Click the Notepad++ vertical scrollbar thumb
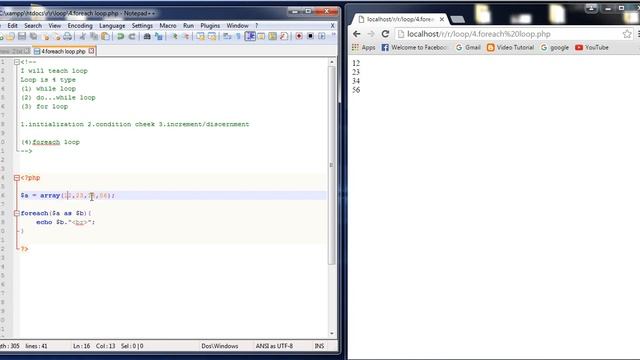640x360 pixels. coord(332,165)
